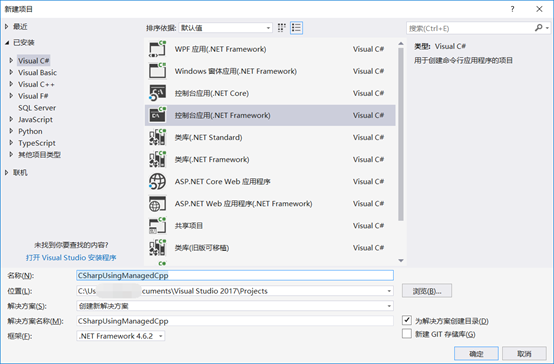This screenshot has width=554, height=364.
Task: Click the legacy portable class library icon
Action: 157,248
